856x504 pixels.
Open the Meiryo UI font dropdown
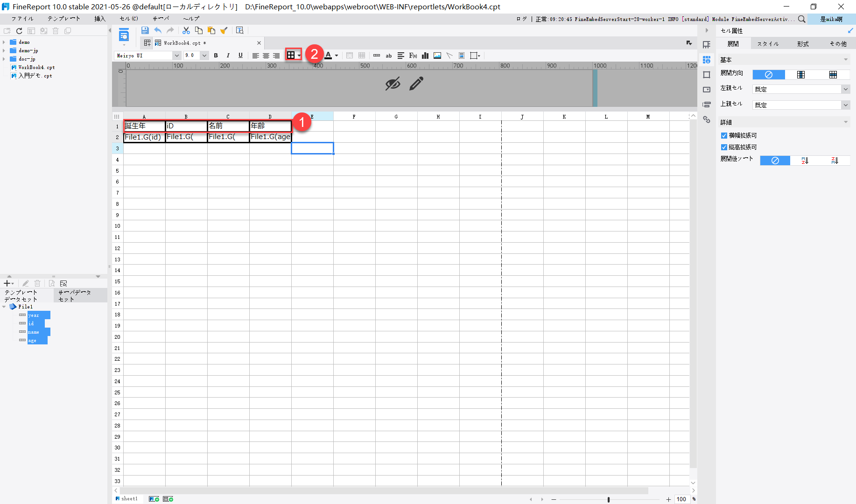pyautogui.click(x=176, y=56)
